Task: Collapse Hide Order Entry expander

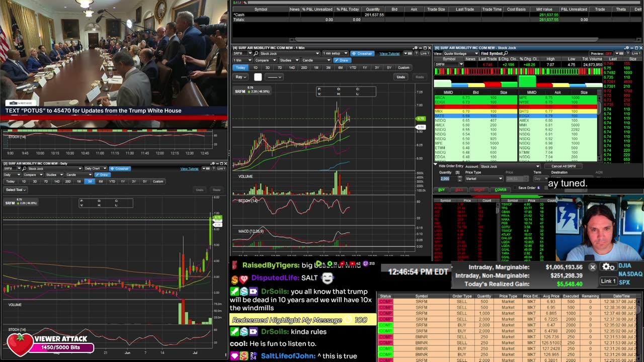Action: tap(436, 164)
